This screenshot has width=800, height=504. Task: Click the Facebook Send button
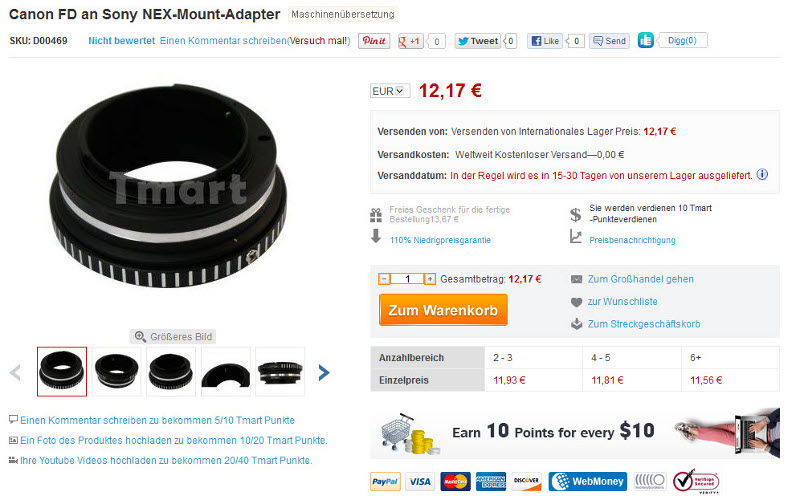[x=609, y=41]
